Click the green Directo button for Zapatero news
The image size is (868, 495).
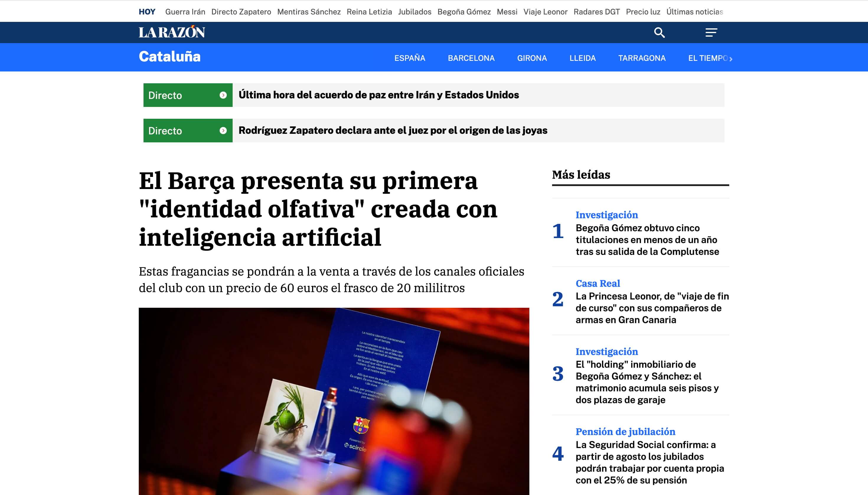pyautogui.click(x=188, y=131)
